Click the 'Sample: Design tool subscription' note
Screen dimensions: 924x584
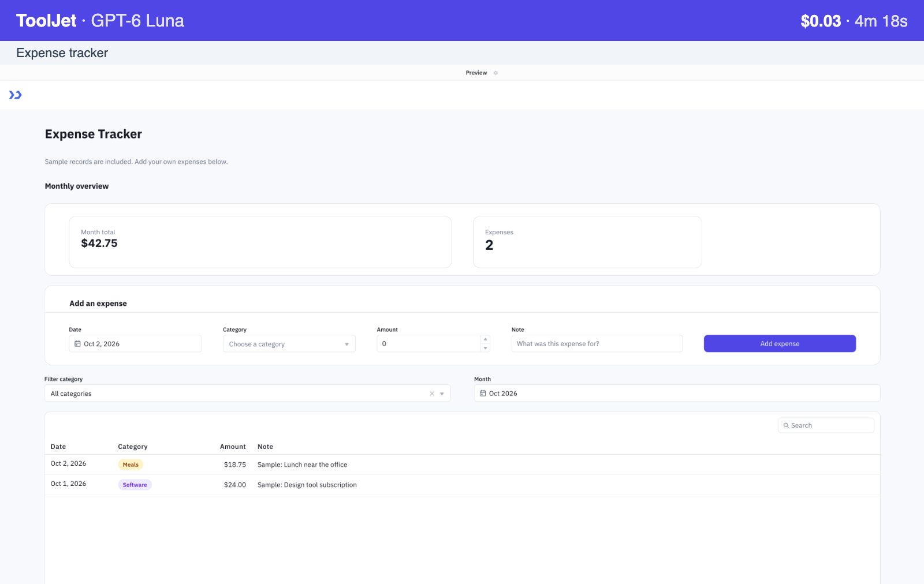307,485
